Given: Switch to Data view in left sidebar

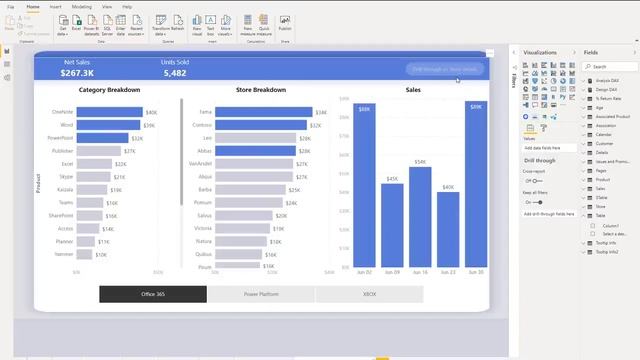Looking at the screenshot, I should point(7,64).
